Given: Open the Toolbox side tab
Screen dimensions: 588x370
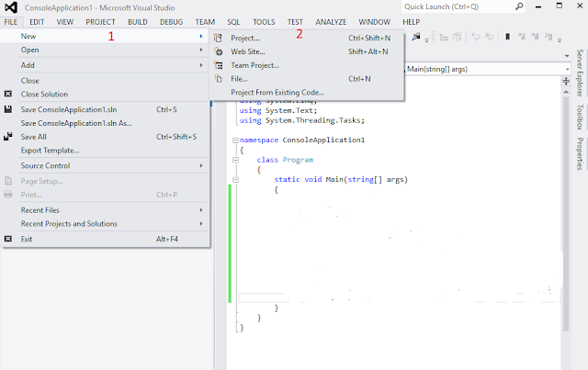Looking at the screenshot, I should (580, 117).
